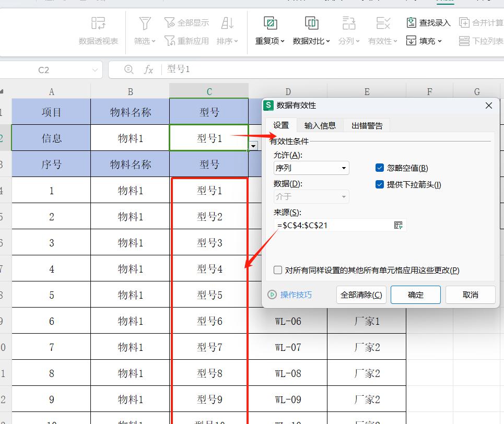504x424 pixels.
Task: Click the Text to Columns (分列) icon
Action: click(x=349, y=23)
